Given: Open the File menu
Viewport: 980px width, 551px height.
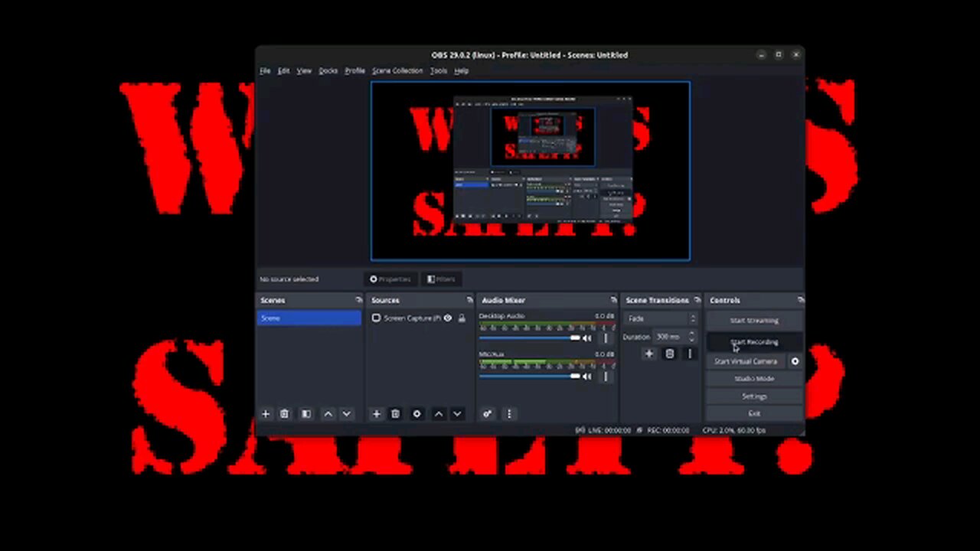Looking at the screenshot, I should point(265,70).
